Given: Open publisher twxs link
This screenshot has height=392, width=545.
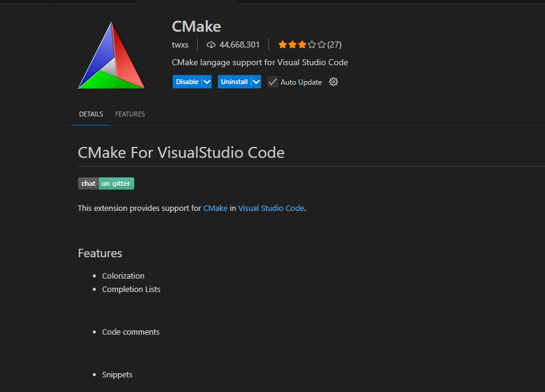Looking at the screenshot, I should tap(180, 45).
